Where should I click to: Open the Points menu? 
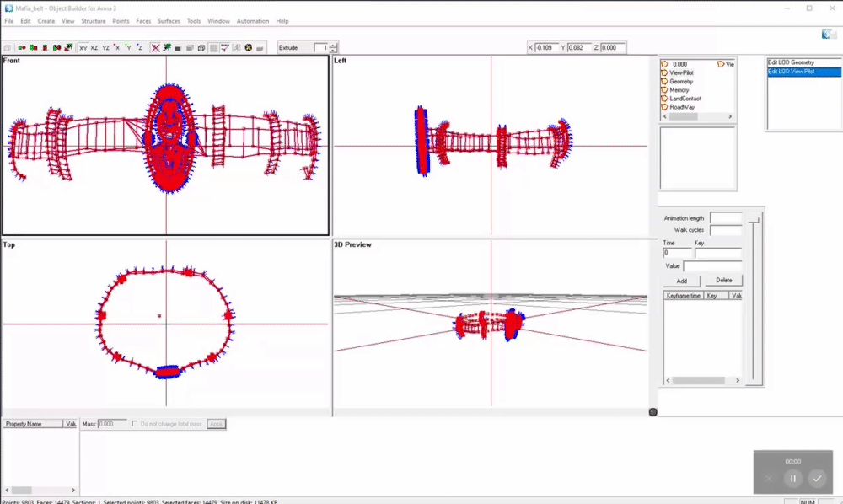click(121, 21)
